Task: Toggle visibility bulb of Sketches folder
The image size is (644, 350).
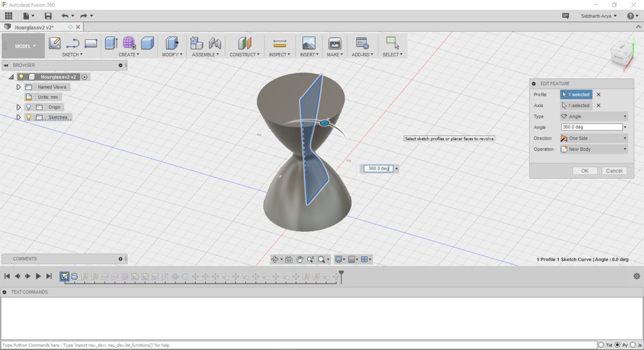Action: (29, 117)
